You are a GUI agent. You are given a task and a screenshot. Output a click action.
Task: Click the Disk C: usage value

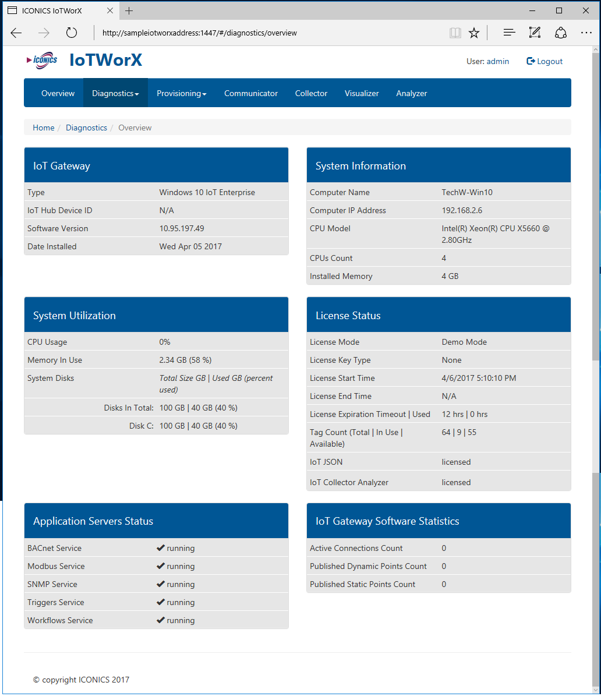pos(199,426)
